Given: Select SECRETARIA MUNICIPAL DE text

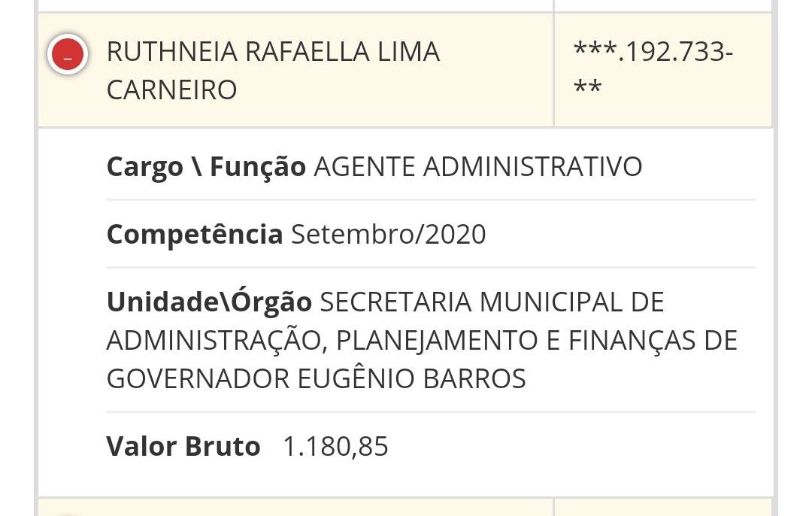Looking at the screenshot, I should (492, 302).
